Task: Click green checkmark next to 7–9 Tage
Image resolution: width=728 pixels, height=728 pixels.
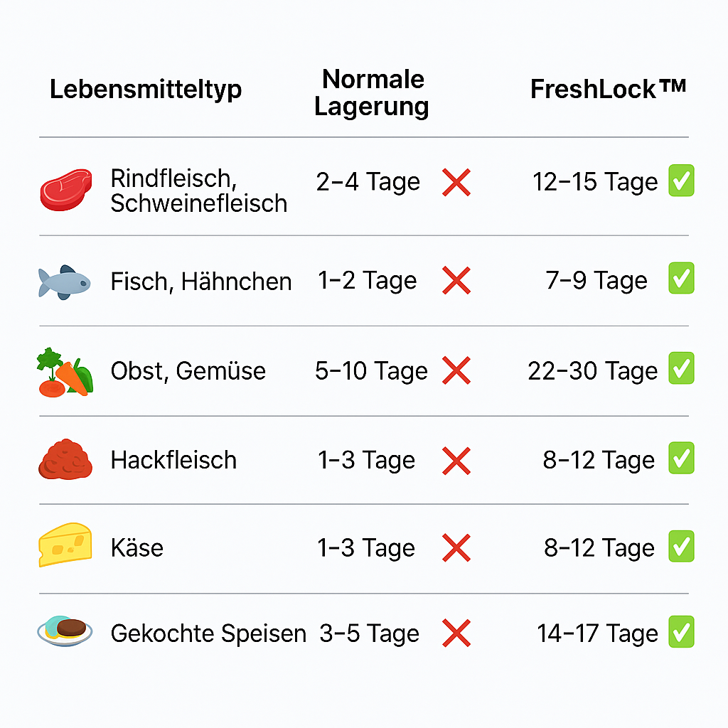Action: [x=681, y=278]
